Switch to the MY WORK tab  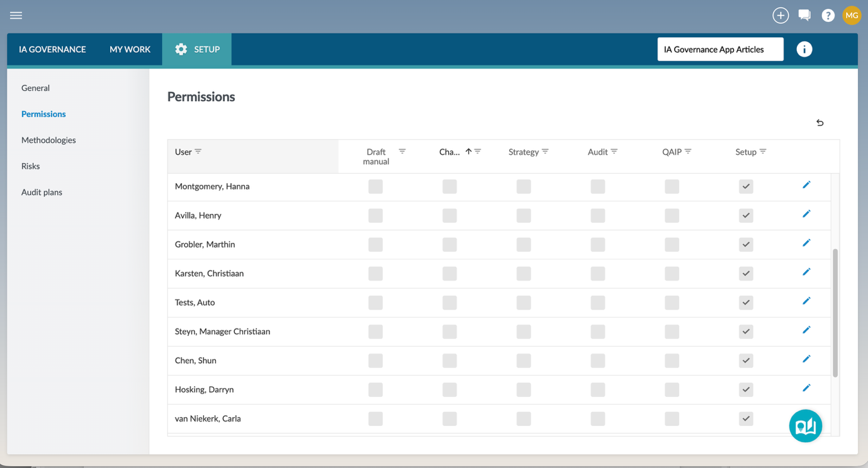pyautogui.click(x=130, y=50)
